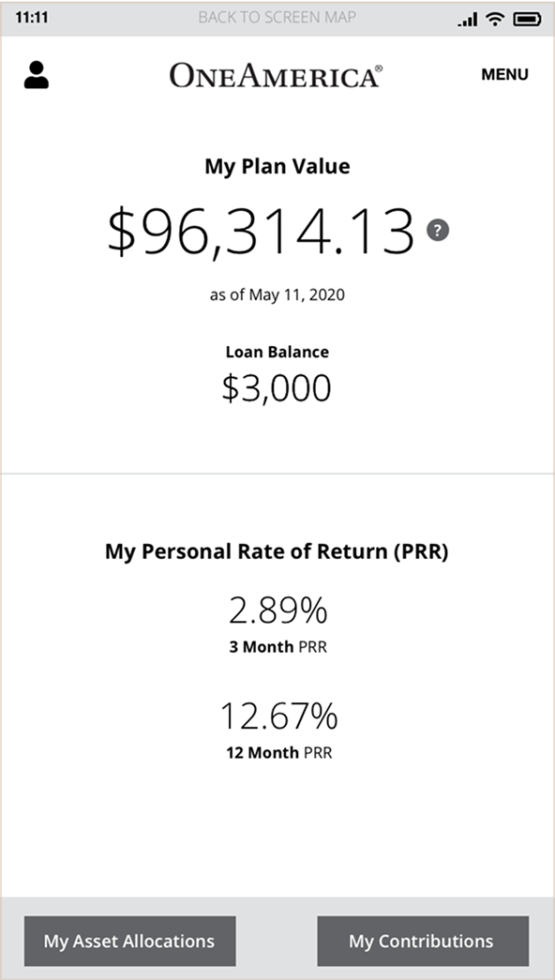Open My Asset Allocations
Viewport: 555px width, 980px height.
[x=130, y=942]
